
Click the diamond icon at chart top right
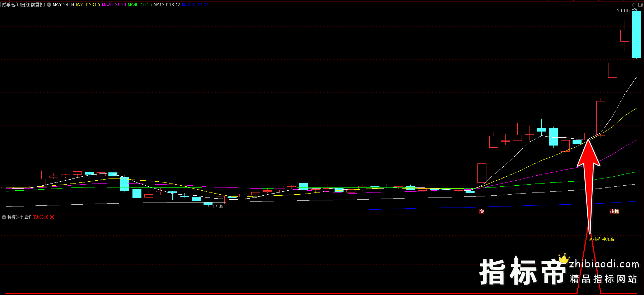634,5
